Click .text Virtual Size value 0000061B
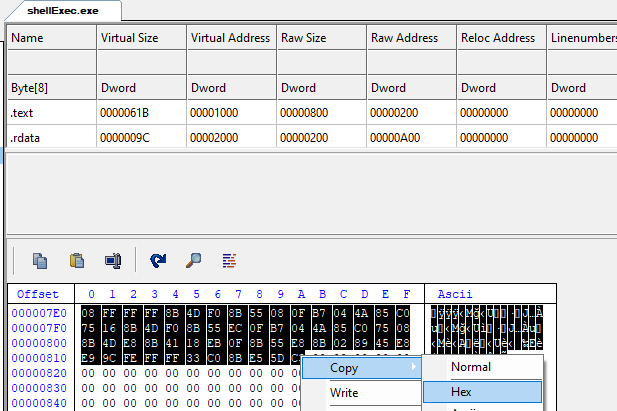 pos(142,113)
